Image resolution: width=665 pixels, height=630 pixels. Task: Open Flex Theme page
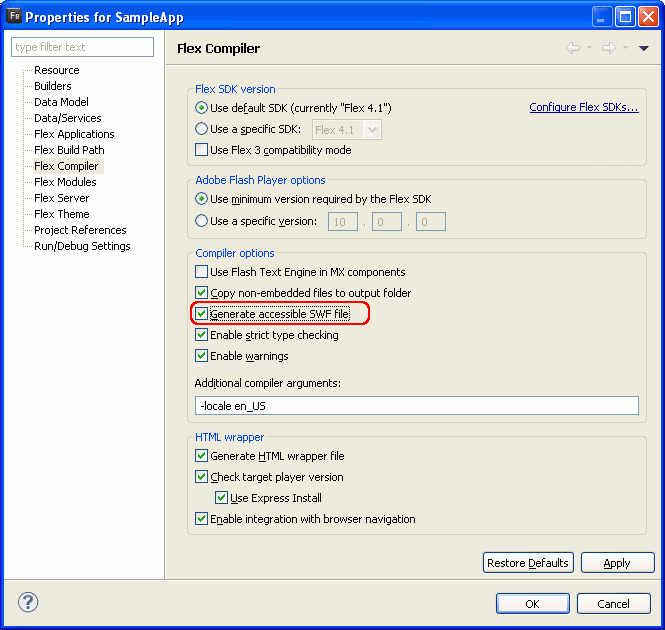pyautogui.click(x=61, y=214)
